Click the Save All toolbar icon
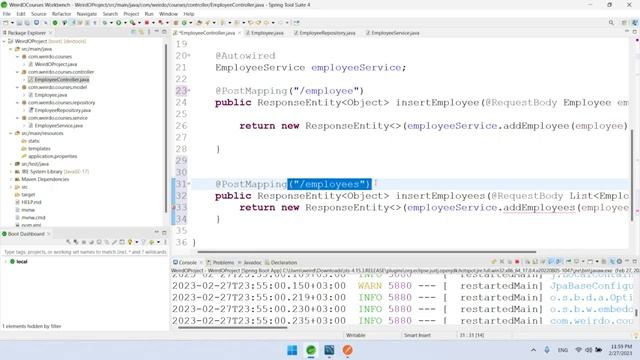640x360 pixels. coord(27,23)
